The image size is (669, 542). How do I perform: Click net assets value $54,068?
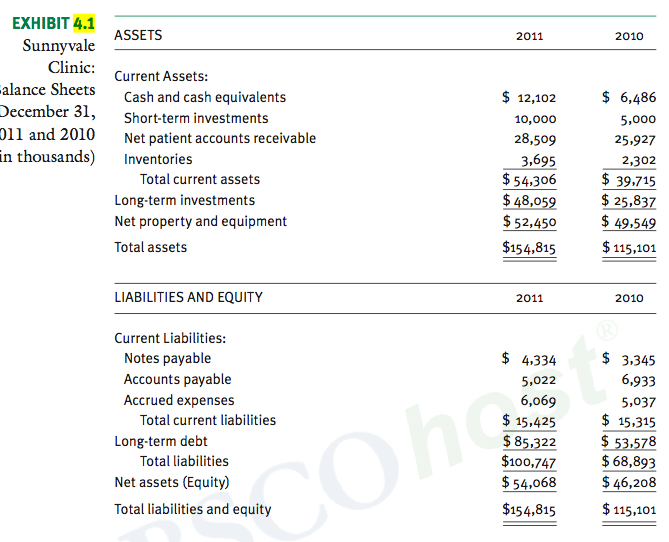(529, 483)
